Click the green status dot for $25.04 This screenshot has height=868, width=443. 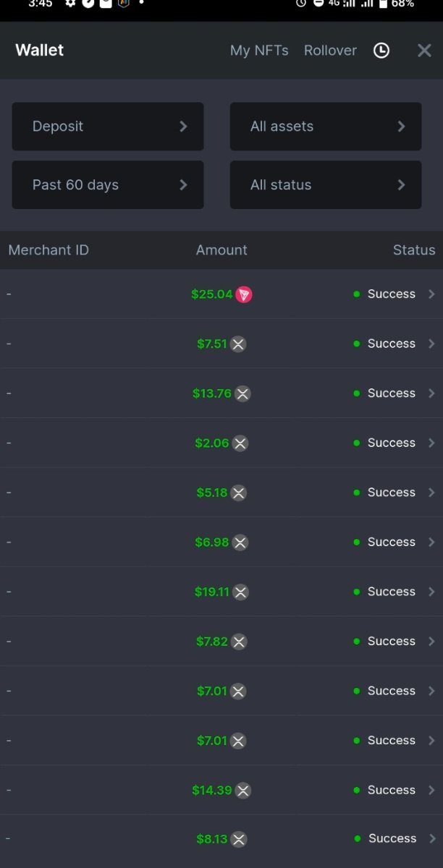point(356,294)
